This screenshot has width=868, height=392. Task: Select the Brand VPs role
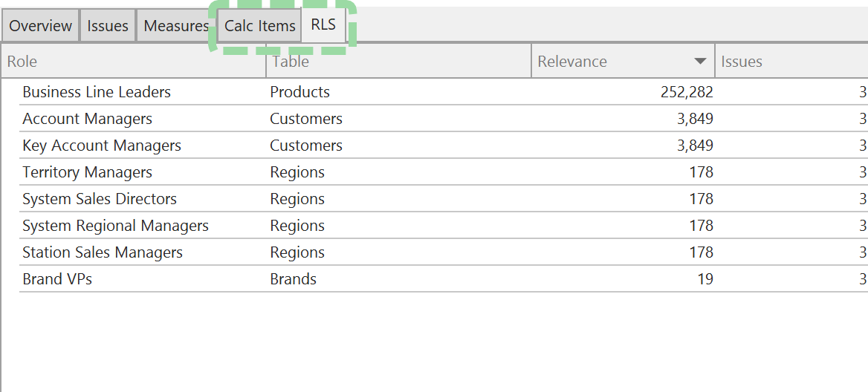point(57,279)
